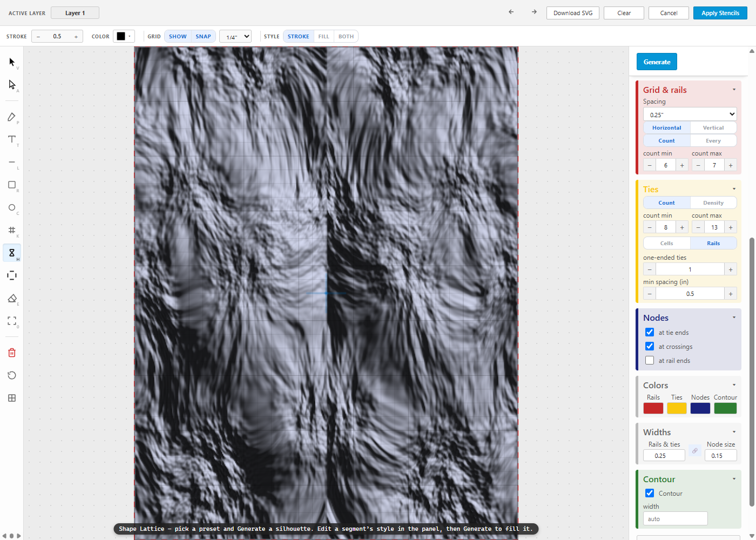The image size is (756, 540).
Task: Select the Circle tool
Action: 12,207
